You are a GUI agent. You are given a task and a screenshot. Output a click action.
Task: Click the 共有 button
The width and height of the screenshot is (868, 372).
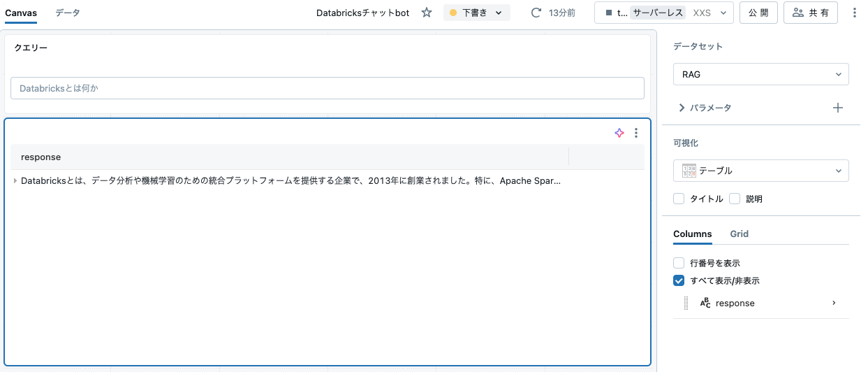tap(811, 13)
